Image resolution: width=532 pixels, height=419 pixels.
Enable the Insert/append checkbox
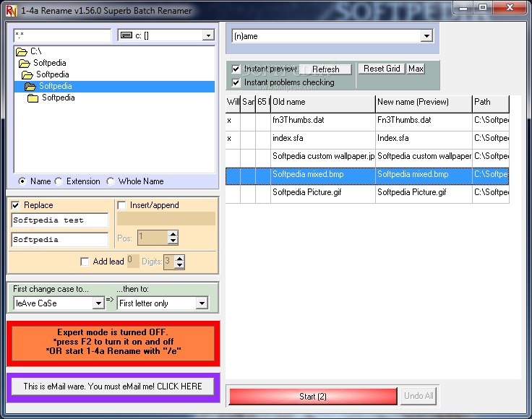coord(121,205)
